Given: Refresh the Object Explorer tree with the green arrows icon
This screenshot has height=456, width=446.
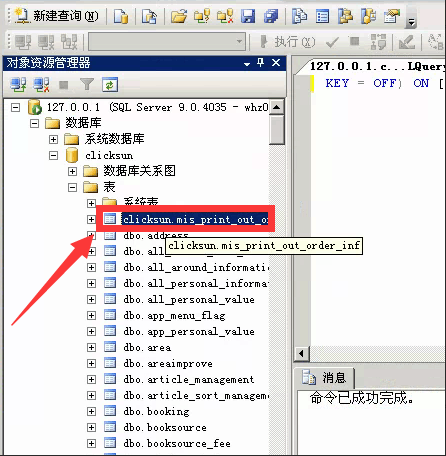Looking at the screenshot, I should point(110,84).
